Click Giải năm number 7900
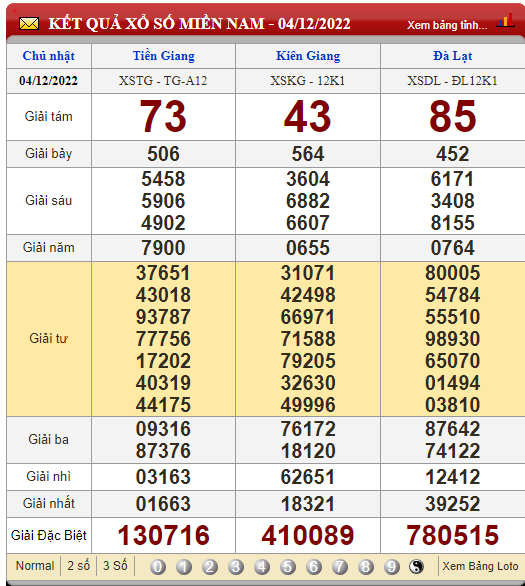The image size is (525, 586). pos(163,247)
